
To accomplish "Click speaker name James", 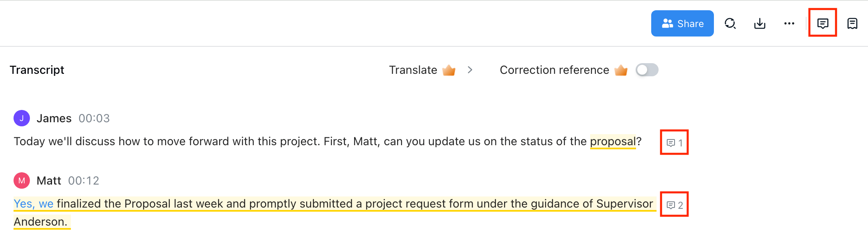I will [54, 118].
